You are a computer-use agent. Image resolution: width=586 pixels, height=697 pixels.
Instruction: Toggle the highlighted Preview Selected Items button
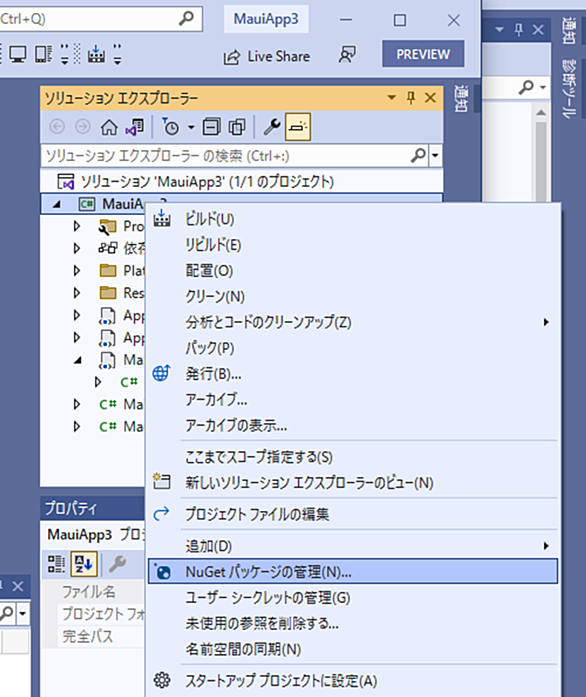pos(298,127)
